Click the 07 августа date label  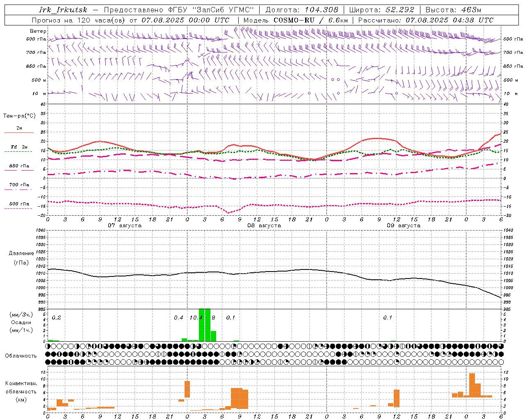[x=125, y=226]
